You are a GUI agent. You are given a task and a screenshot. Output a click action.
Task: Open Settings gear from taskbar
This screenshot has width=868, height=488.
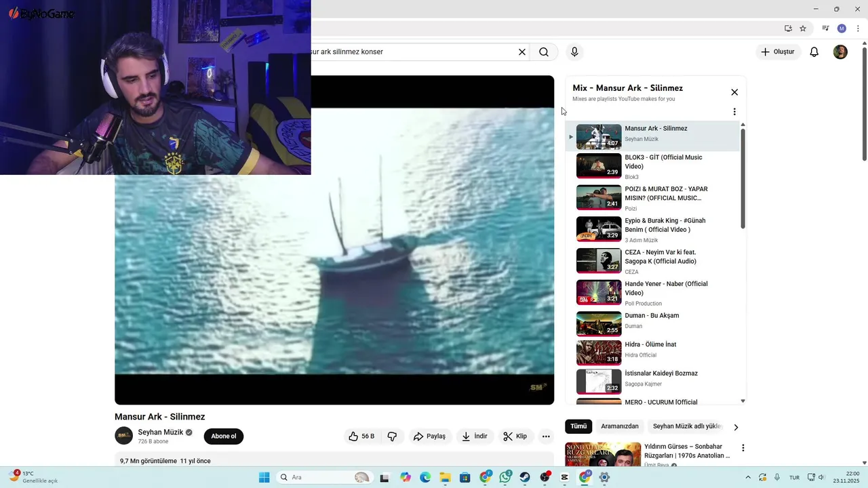(604, 477)
